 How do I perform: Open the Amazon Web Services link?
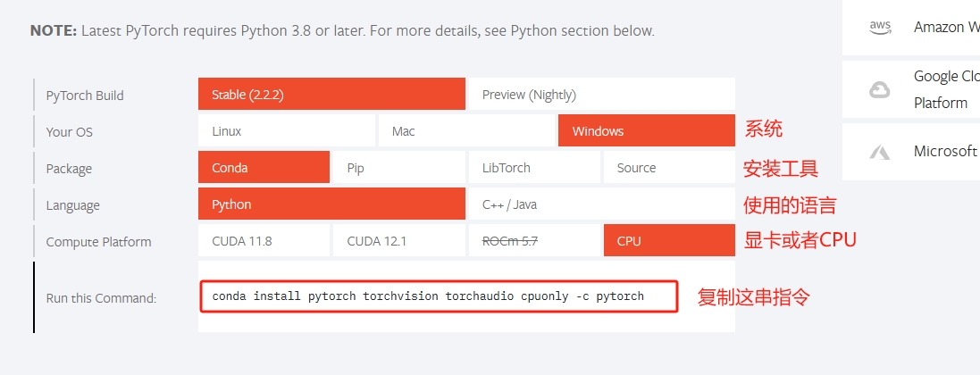(946, 27)
